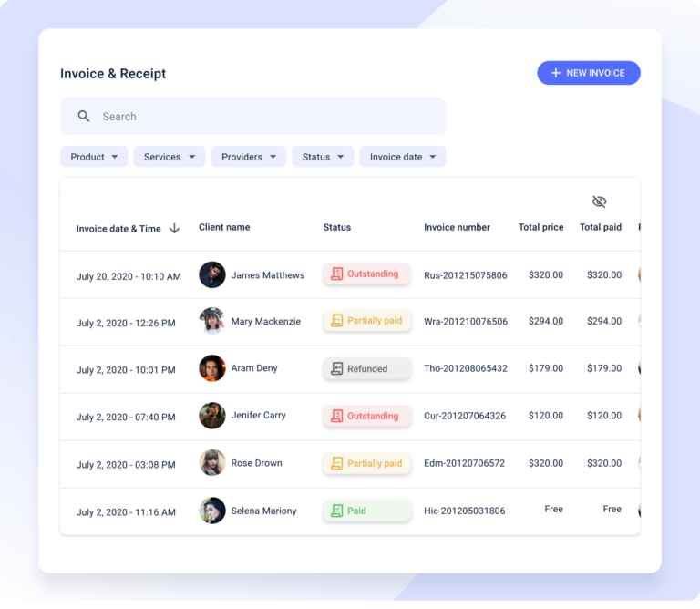Toggle the hidden-eye visibility icon above Total paid
Viewport: 700px width, 609px height.
pyautogui.click(x=599, y=201)
